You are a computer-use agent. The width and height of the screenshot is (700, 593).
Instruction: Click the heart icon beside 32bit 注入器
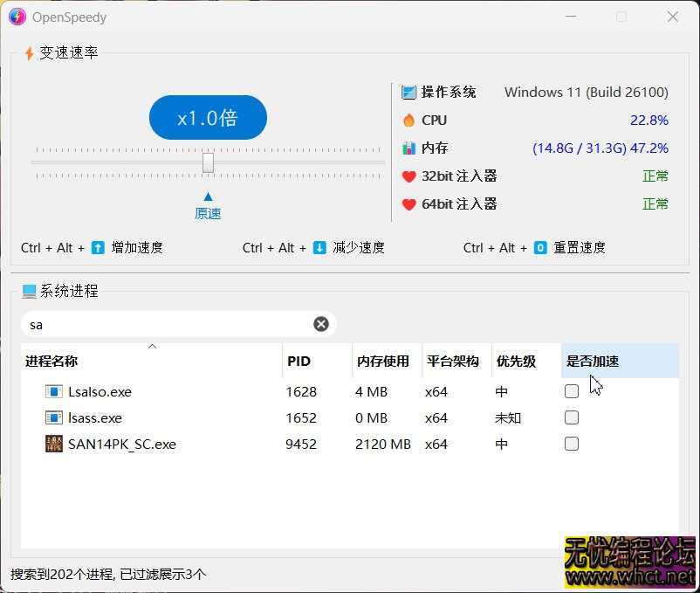(x=408, y=176)
